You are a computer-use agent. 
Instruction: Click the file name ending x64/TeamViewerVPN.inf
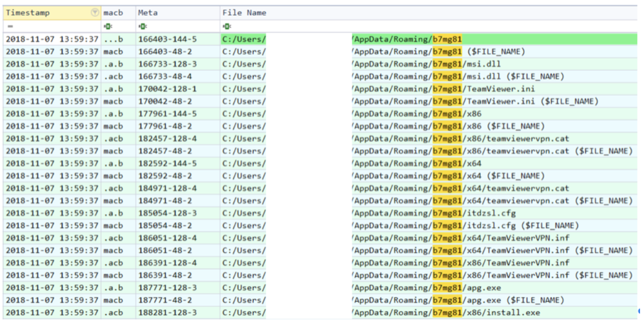[429, 238]
